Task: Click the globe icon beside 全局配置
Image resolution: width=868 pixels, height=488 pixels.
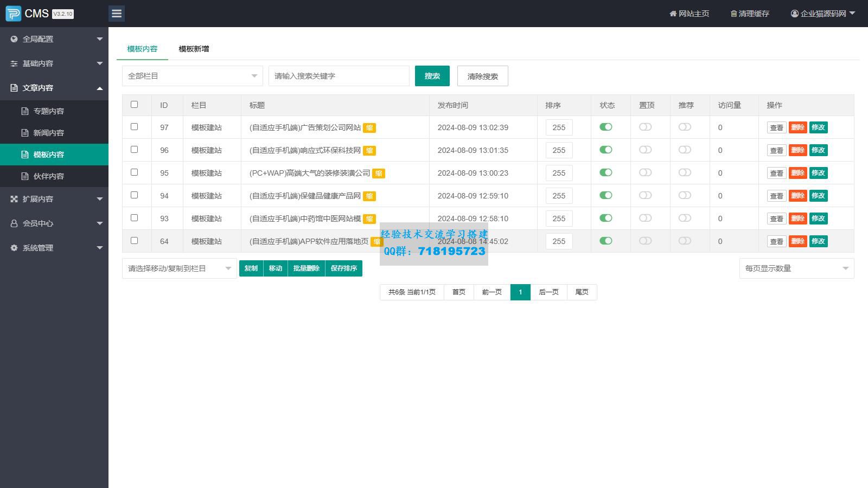Action: coord(14,39)
